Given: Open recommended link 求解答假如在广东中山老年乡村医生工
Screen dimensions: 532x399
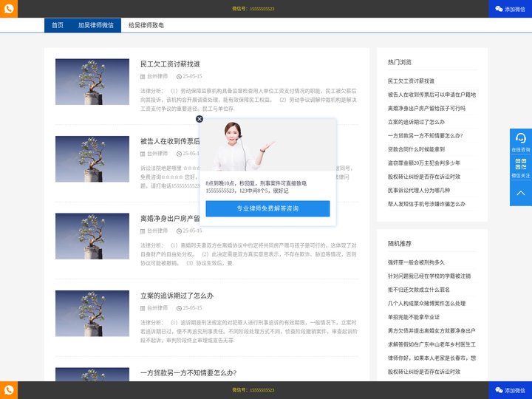Looking at the screenshot, I should click(432, 344).
